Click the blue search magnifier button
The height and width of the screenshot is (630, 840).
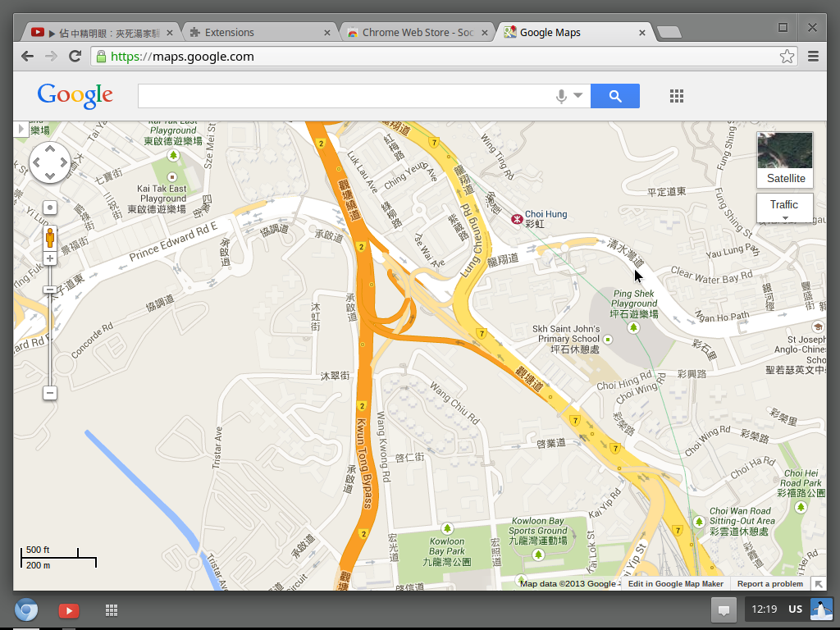click(615, 96)
